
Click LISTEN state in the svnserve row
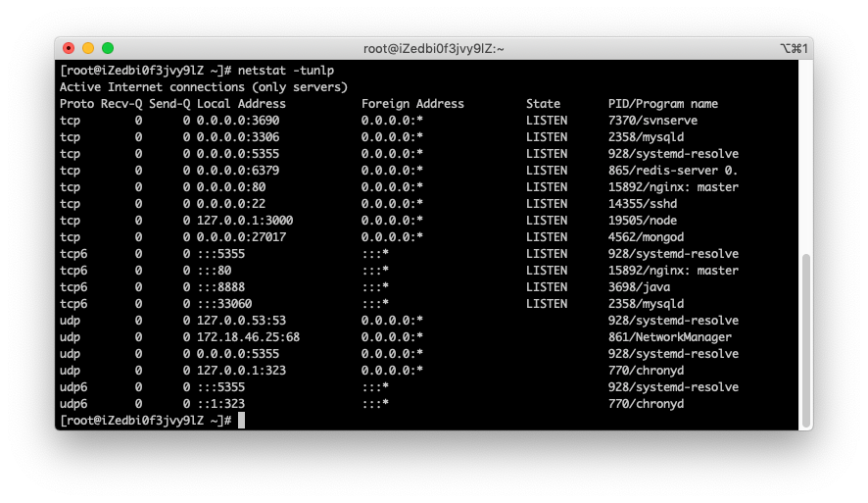pos(547,121)
